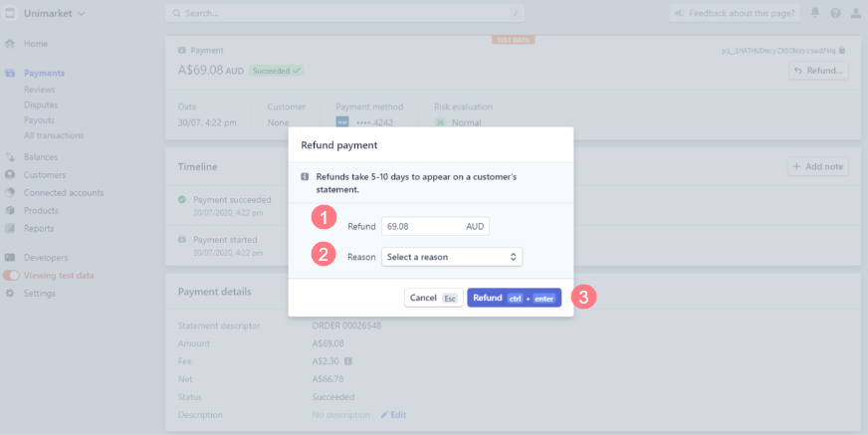Click the Settings gear icon
This screenshot has height=435, width=868.
point(10,293)
